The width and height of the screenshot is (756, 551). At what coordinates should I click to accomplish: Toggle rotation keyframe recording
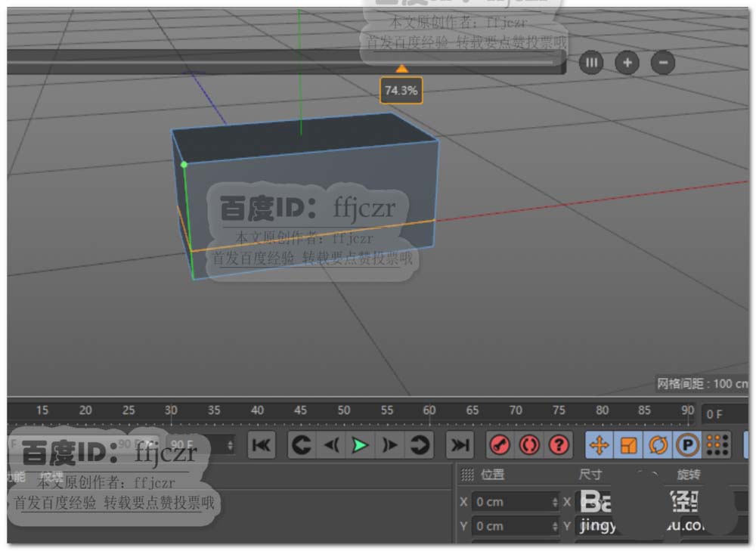coord(658,444)
